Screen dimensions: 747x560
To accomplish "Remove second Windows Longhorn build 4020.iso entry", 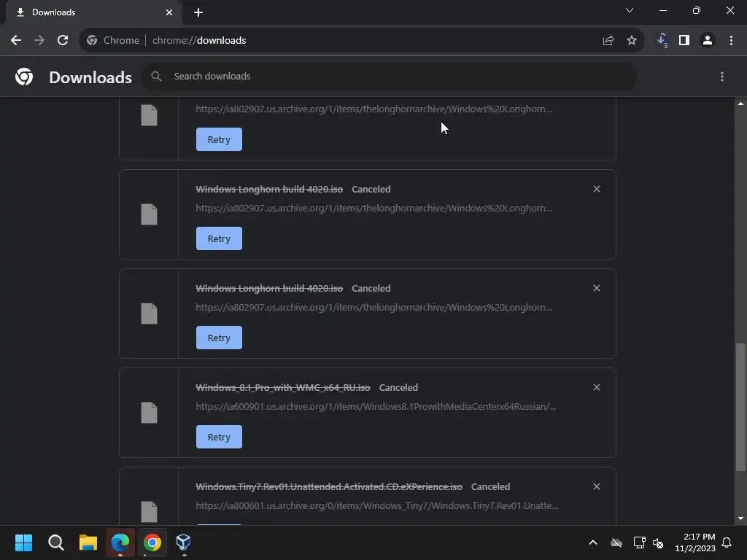I will 597,288.
